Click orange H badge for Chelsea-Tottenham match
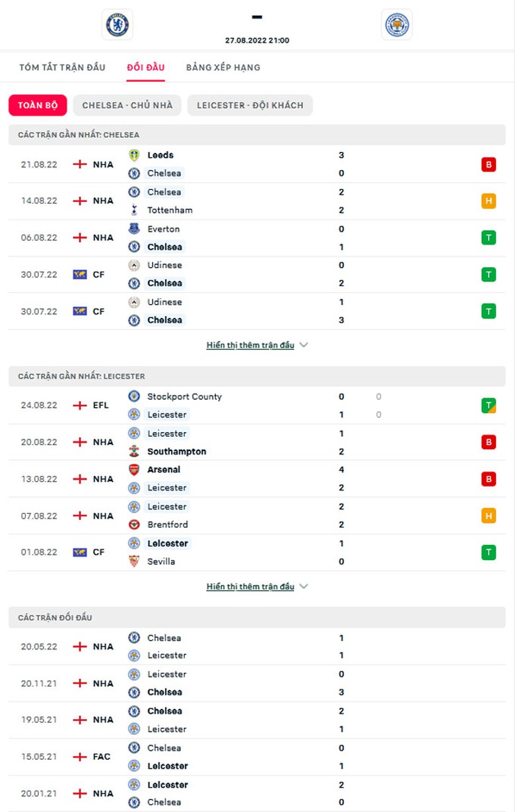 [489, 201]
